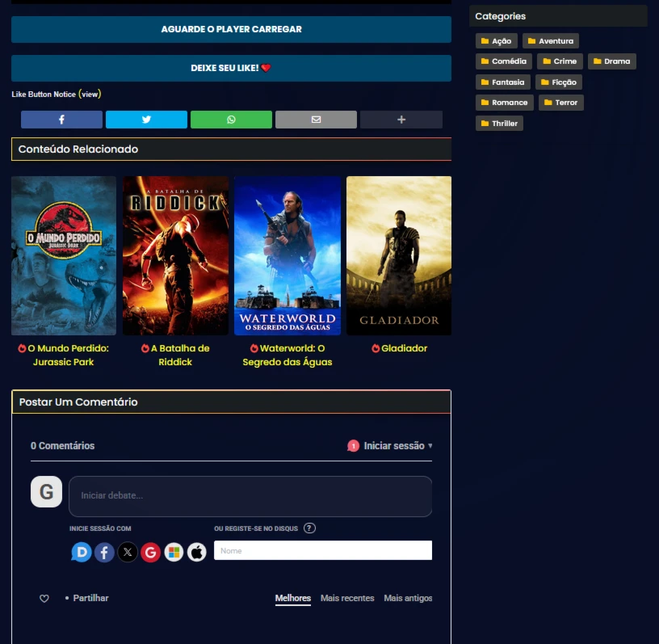The width and height of the screenshot is (659, 644).
Task: Click O Mundo Perdido: Jurassic Park title link
Action: point(64,355)
